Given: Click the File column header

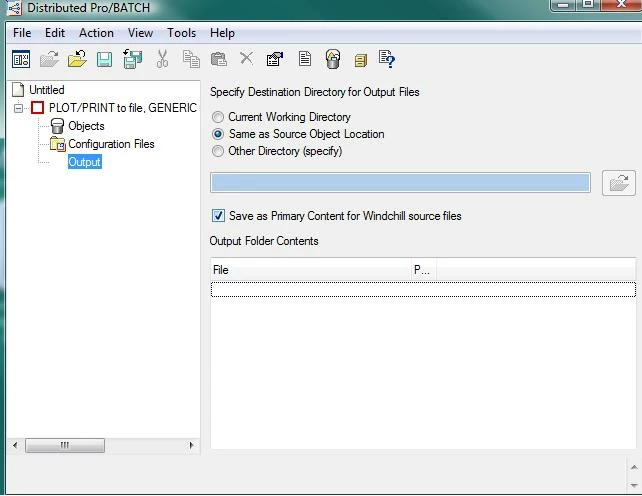Looking at the screenshot, I should [x=310, y=270].
